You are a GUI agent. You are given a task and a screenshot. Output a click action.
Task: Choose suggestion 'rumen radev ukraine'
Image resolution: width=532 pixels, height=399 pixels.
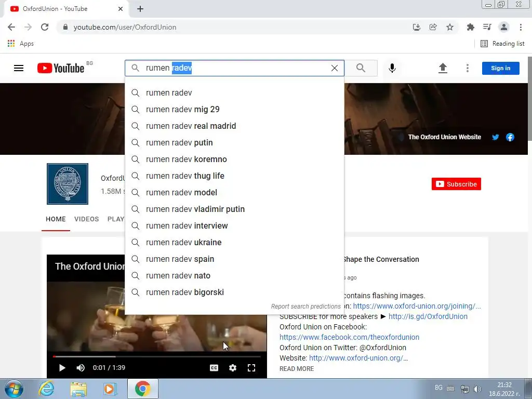pyautogui.click(x=234, y=242)
